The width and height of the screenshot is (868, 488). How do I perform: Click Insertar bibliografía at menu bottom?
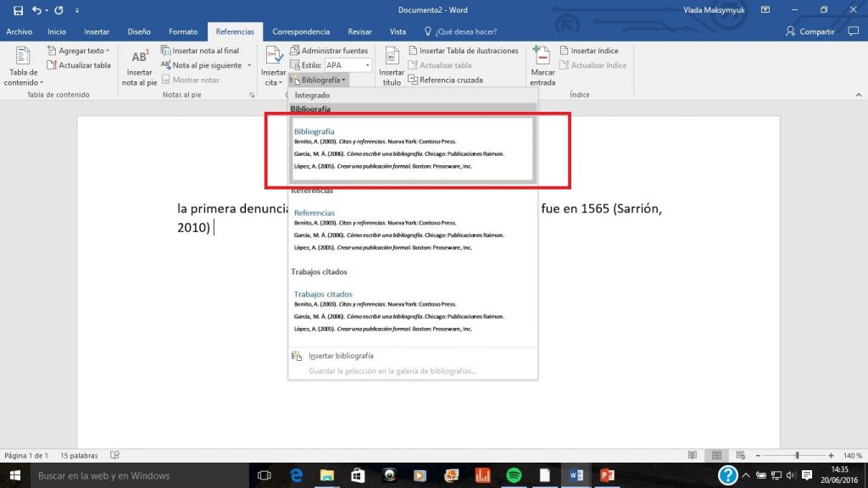tap(341, 355)
